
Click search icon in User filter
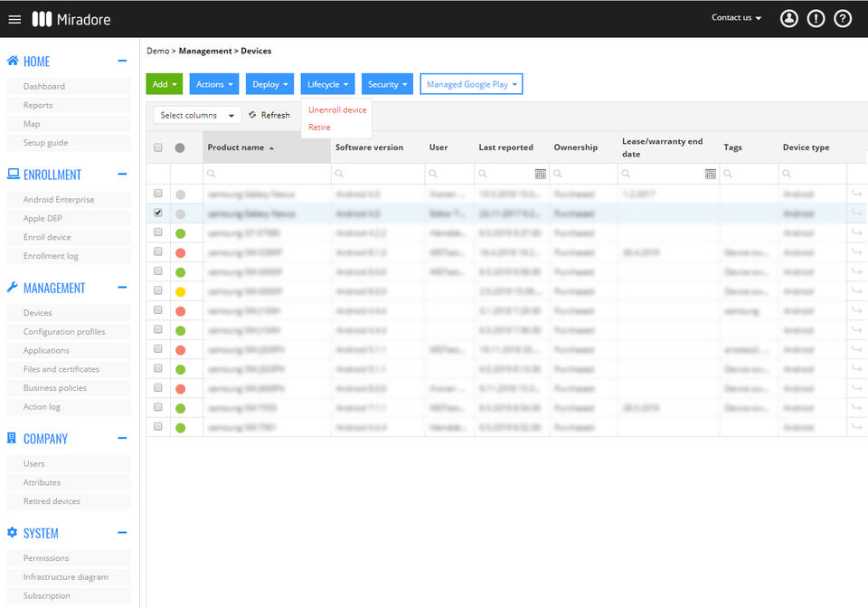433,174
